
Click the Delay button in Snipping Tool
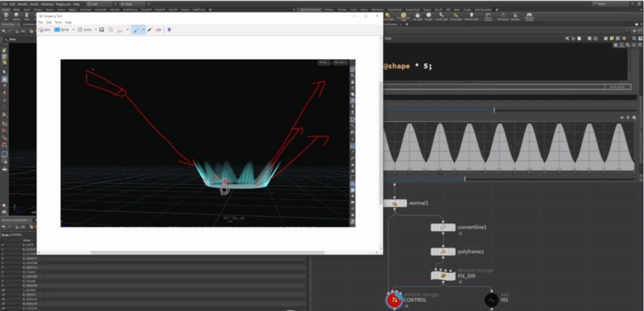[85, 29]
